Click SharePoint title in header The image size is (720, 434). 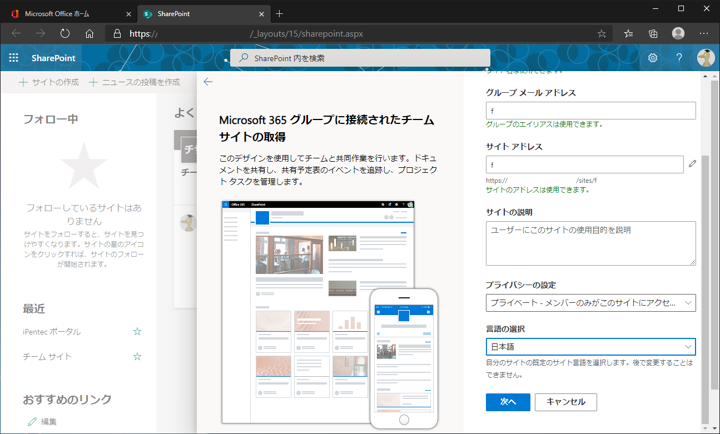(x=53, y=58)
